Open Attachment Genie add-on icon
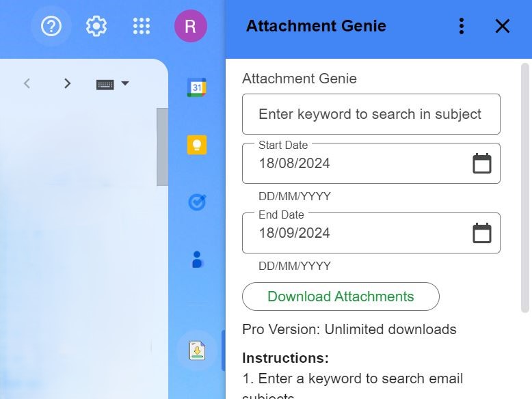This screenshot has height=399, width=532. [197, 350]
